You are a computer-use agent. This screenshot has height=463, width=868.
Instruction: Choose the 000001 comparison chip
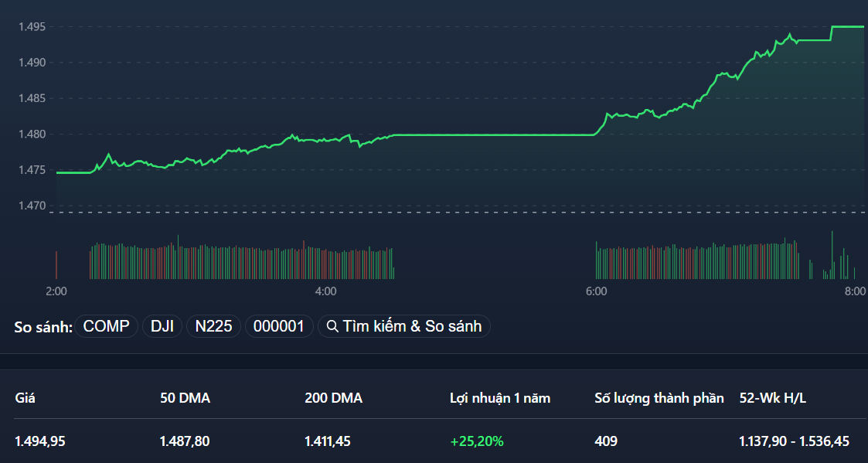[279, 326]
